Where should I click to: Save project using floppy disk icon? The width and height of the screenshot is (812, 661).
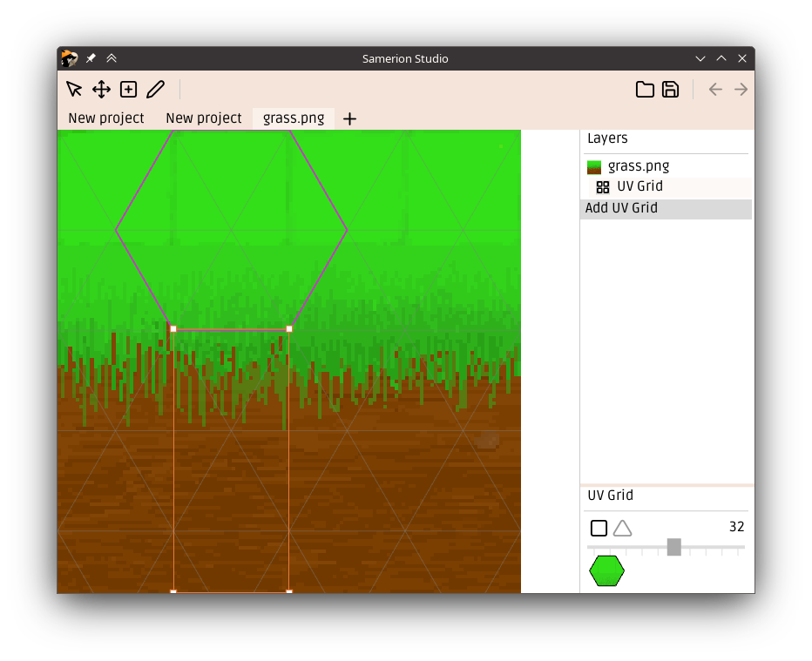[x=670, y=89]
